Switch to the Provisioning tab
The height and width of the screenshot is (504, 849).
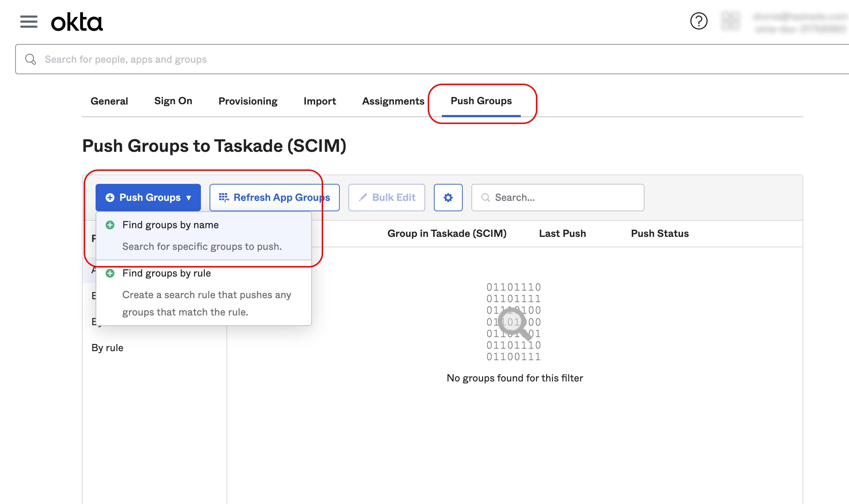click(248, 101)
